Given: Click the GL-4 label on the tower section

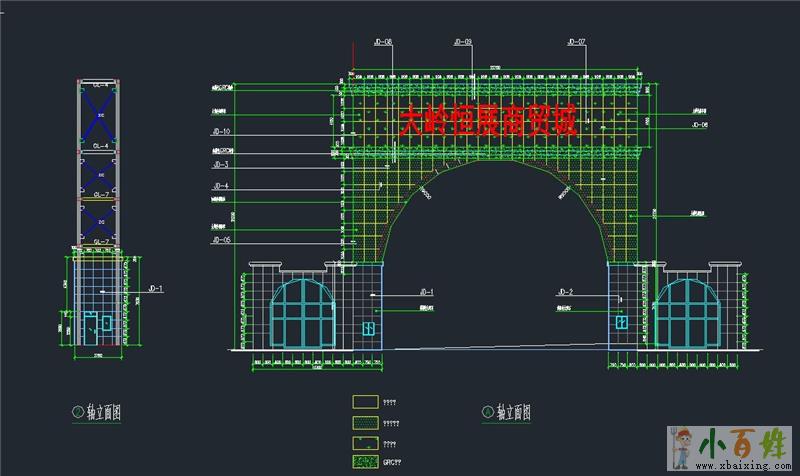Looking at the screenshot, I should coord(101,146).
